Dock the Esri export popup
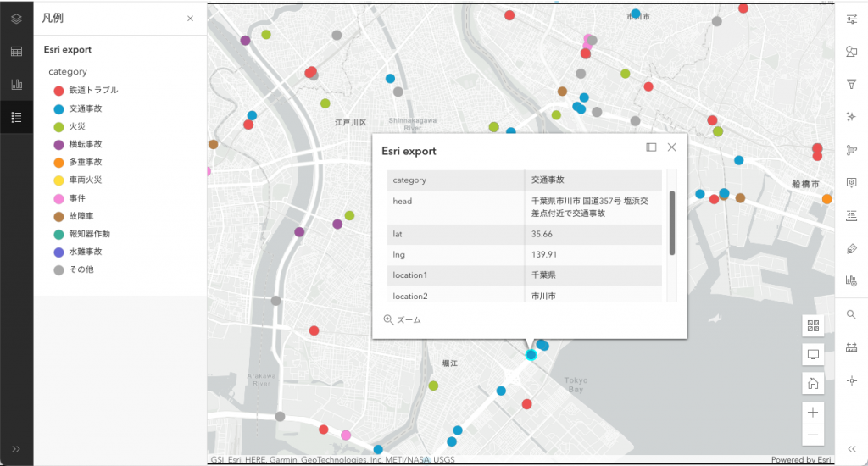Screen dimensions: 868x466 (x=651, y=147)
